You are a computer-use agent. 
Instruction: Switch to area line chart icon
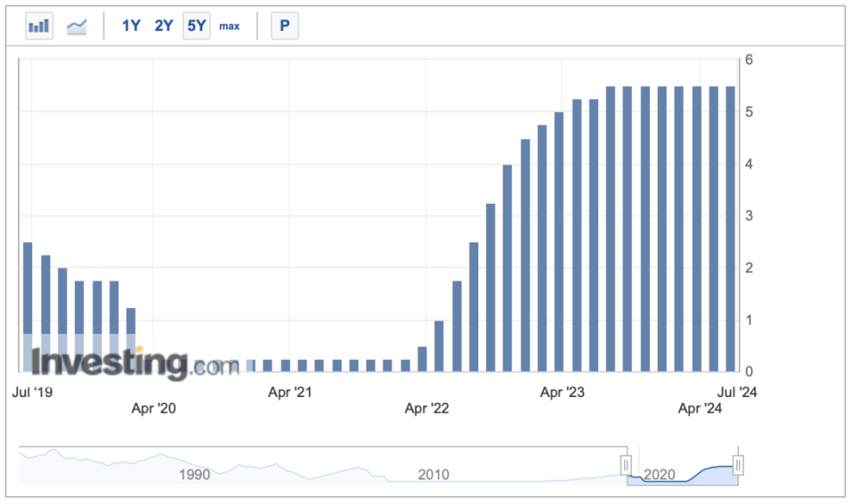click(77, 26)
